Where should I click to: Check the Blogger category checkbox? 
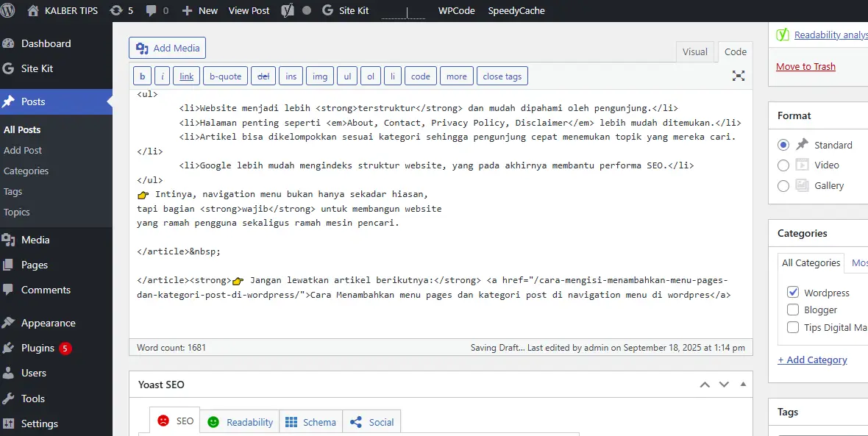click(793, 310)
